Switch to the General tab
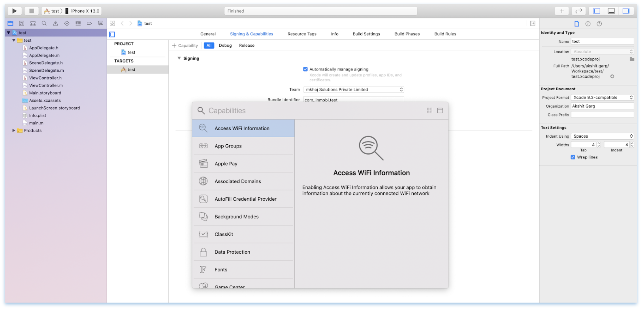The width and height of the screenshot is (644, 312). [x=208, y=34]
